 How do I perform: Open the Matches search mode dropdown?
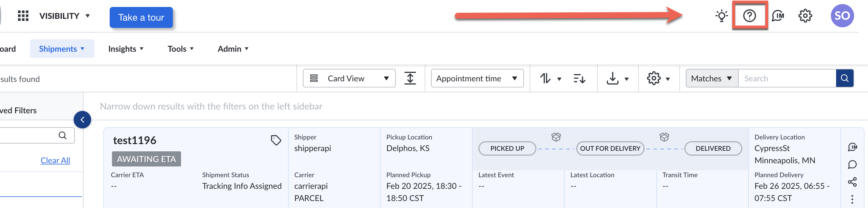[x=711, y=78]
